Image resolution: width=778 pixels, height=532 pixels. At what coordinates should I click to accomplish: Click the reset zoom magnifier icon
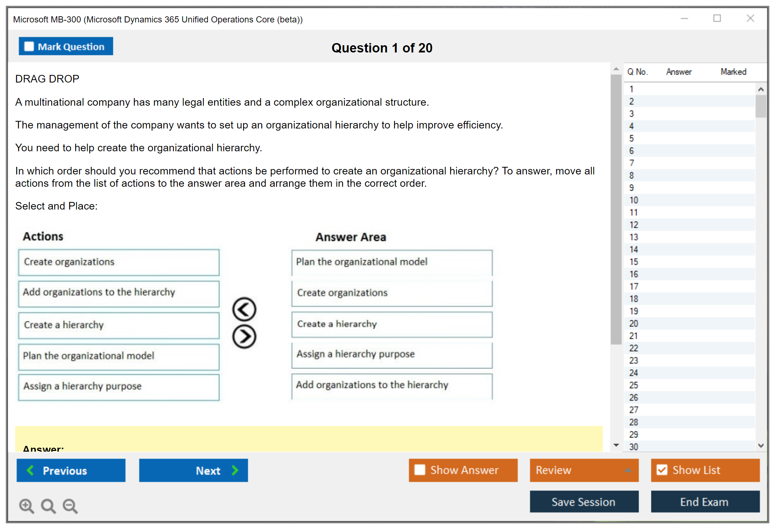(x=48, y=506)
